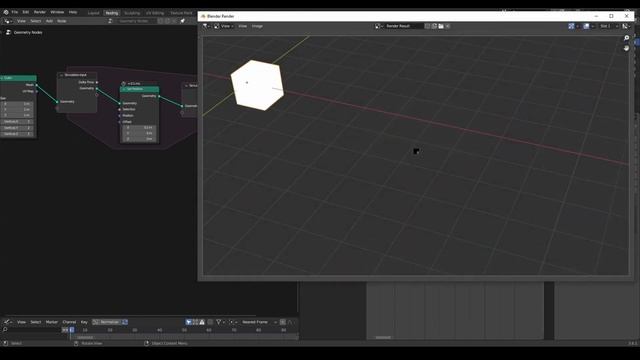Click the Geometry Nodes name field

click(136, 21)
